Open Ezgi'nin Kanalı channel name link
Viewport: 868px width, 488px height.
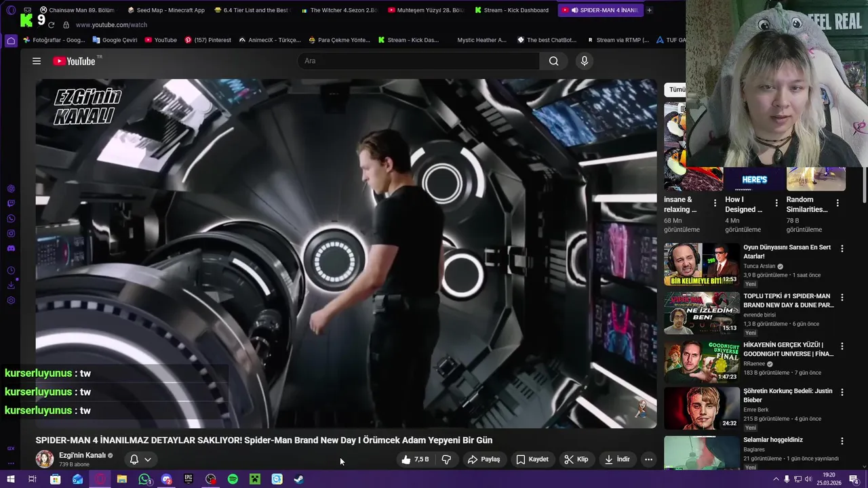[x=82, y=455]
